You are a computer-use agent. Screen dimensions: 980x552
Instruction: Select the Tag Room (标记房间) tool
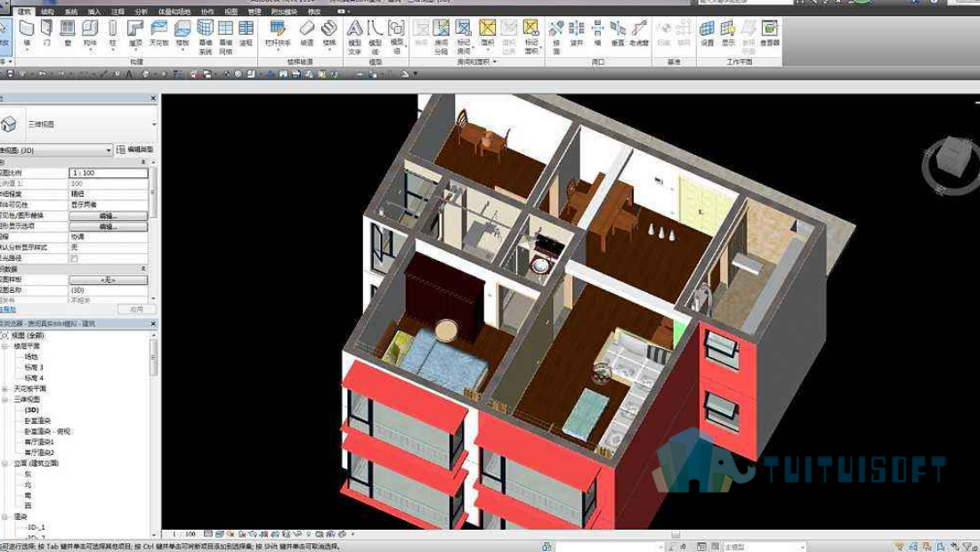(463, 37)
